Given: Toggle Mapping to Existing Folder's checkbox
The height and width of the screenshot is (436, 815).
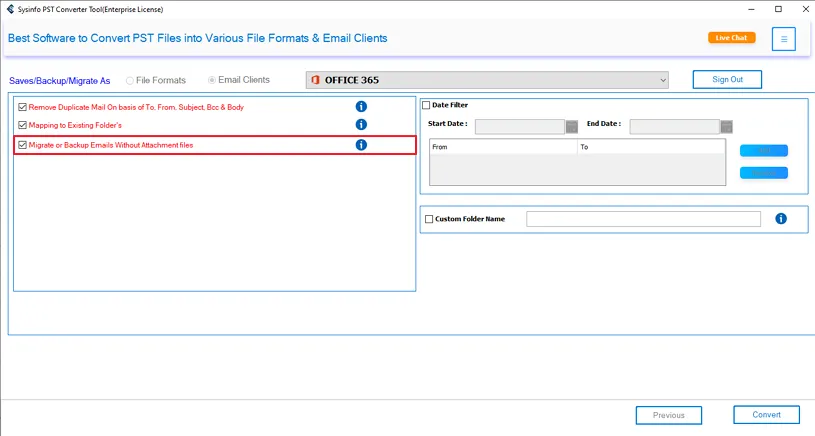Looking at the screenshot, I should (x=22, y=125).
